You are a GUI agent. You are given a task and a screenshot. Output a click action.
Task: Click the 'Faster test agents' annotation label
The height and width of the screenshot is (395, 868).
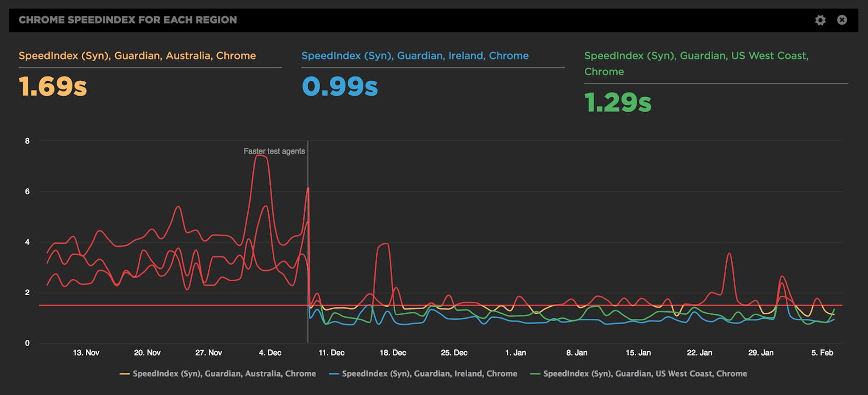(274, 151)
